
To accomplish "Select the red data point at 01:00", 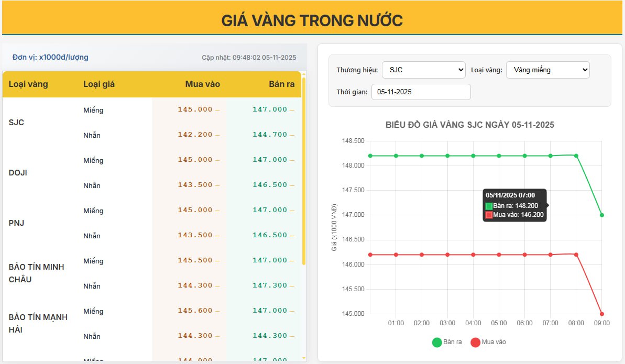I will pos(396,255).
